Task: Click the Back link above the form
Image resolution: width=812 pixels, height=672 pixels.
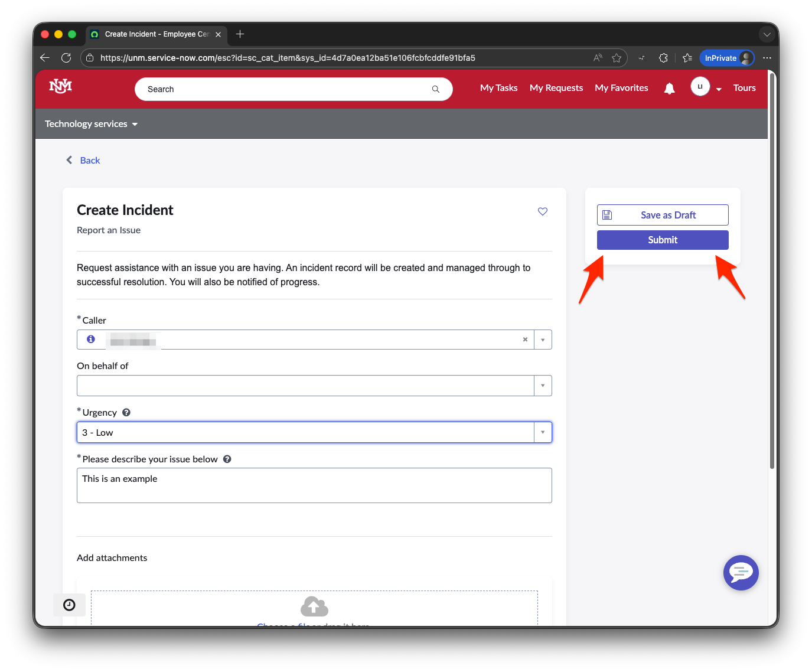Action: point(90,160)
